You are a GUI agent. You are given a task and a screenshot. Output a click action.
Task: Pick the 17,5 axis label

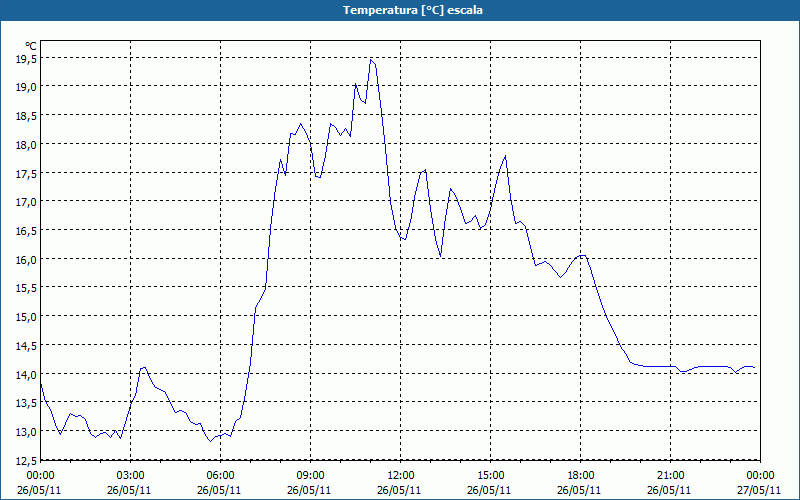27,174
